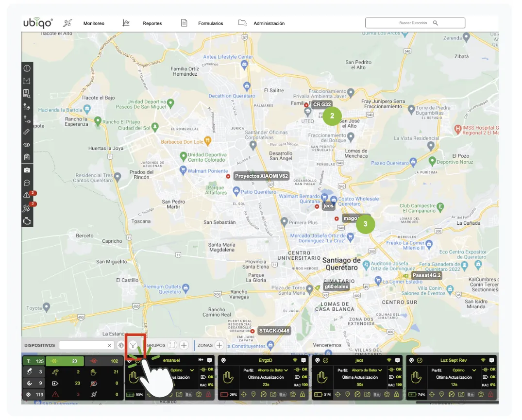
Task: Click the magnifier icon in address search
Action: coord(436,23)
